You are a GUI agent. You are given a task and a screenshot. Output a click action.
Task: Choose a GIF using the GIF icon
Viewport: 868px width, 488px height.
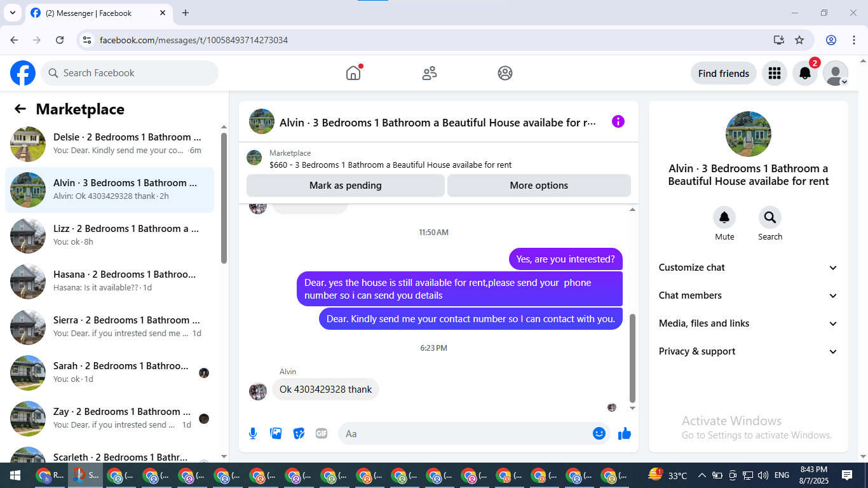coord(322,433)
